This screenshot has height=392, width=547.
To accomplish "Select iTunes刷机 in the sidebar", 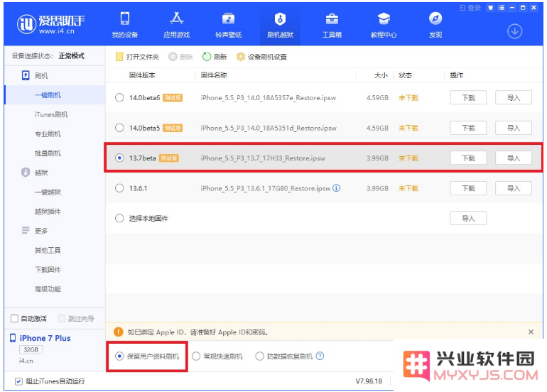I will click(x=51, y=114).
